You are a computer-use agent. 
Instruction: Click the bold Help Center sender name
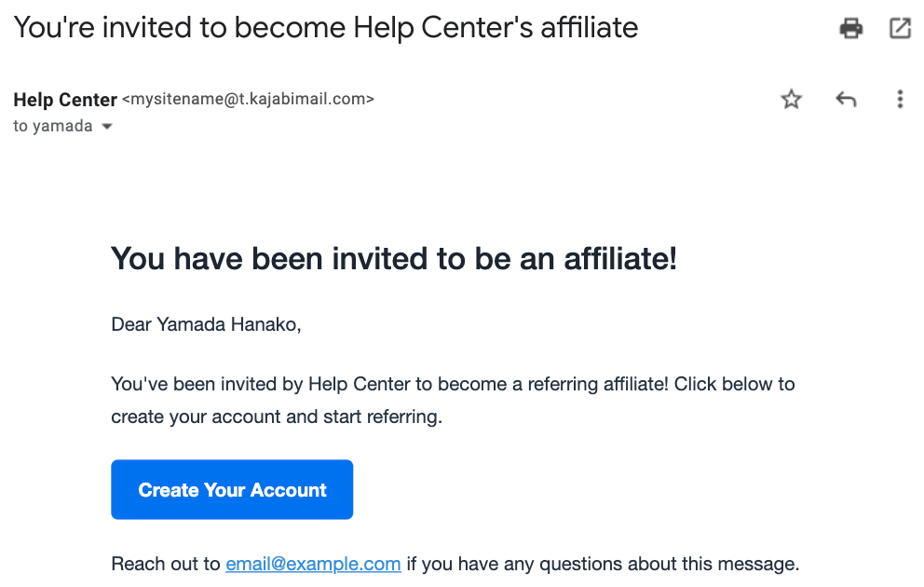(x=65, y=100)
